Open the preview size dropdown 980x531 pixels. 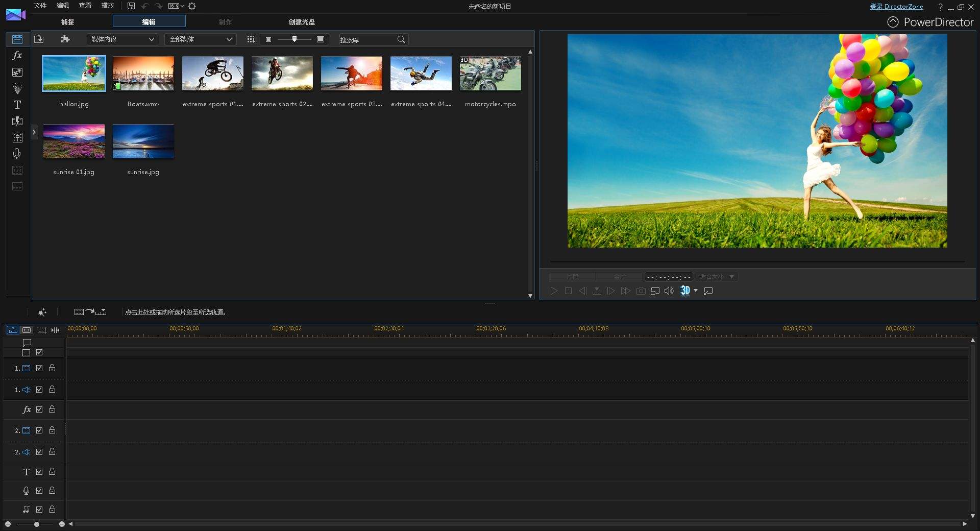coord(717,277)
